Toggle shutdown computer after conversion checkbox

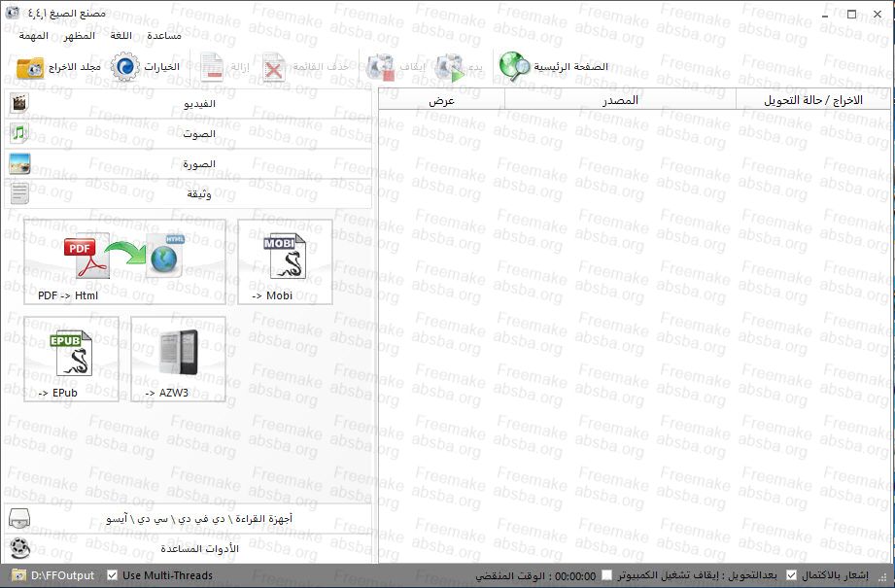pyautogui.click(x=606, y=575)
